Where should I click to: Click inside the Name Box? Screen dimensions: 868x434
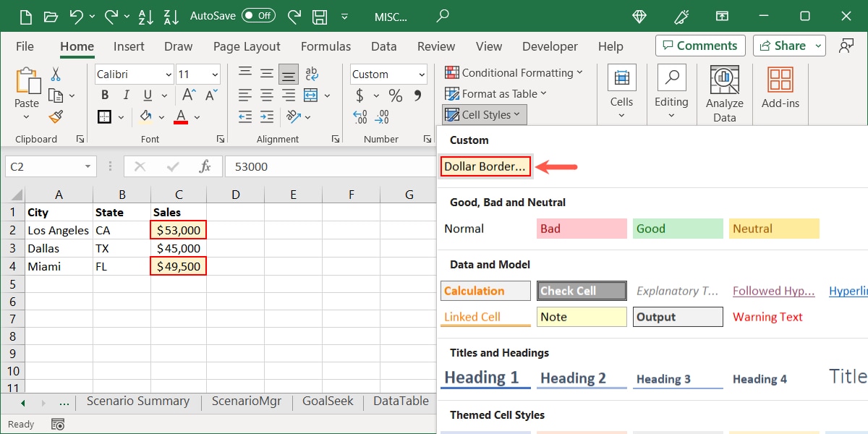click(x=43, y=166)
